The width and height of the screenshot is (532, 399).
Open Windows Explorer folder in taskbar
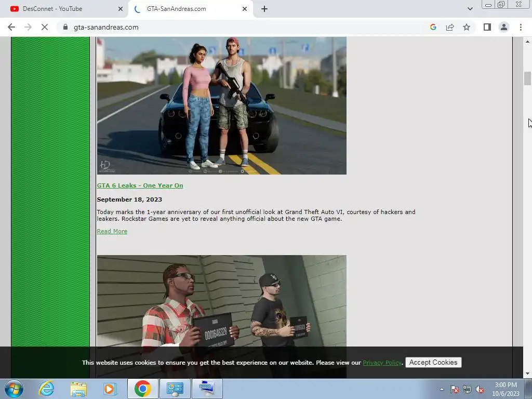(78, 389)
